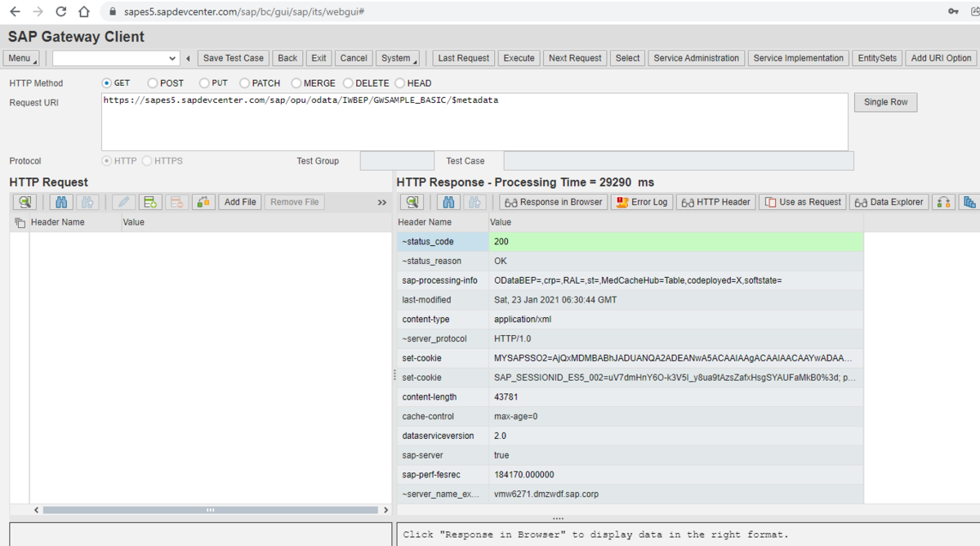This screenshot has height=546, width=980.
Task: Click the Single Row button
Action: (886, 102)
